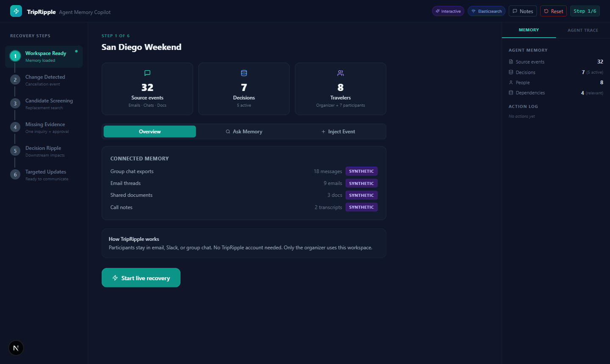This screenshot has width=610, height=364.
Task: Click the Next.js N badge icon
Action: coord(16,348)
